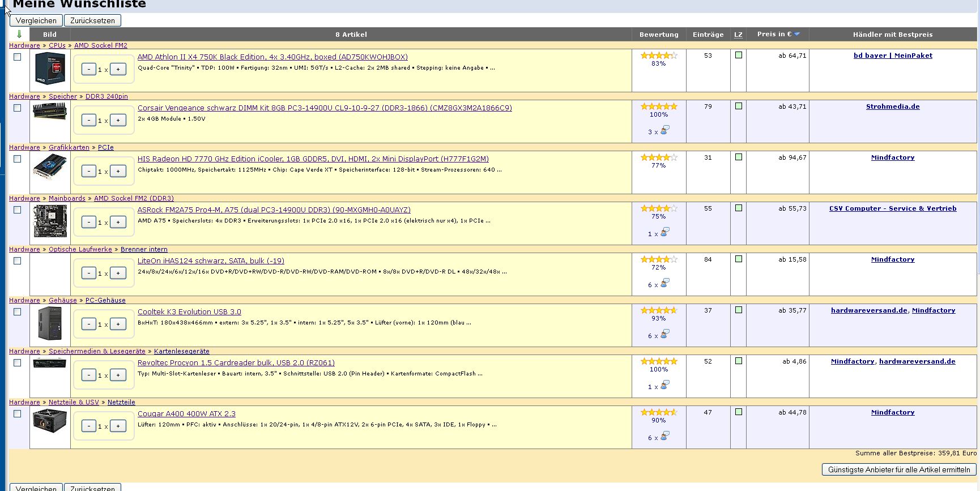Increase quantity of HIS Radeon with plus
Image resolution: width=980 pixels, height=491 pixels.
118,171
